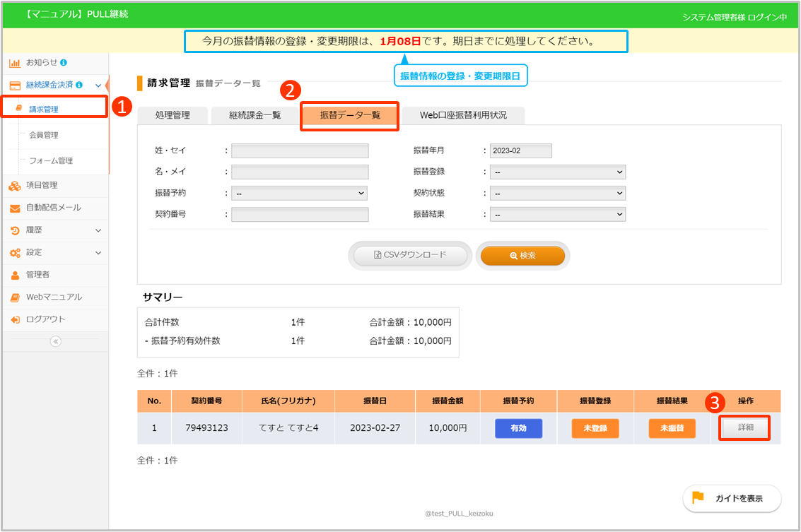Open the 振替予約 dropdown
The image size is (801, 532).
click(x=300, y=193)
